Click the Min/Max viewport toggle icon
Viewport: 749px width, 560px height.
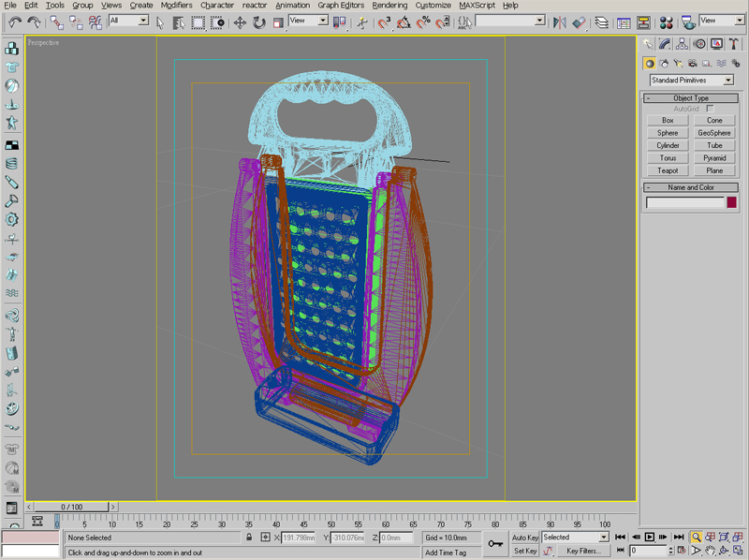click(x=738, y=551)
